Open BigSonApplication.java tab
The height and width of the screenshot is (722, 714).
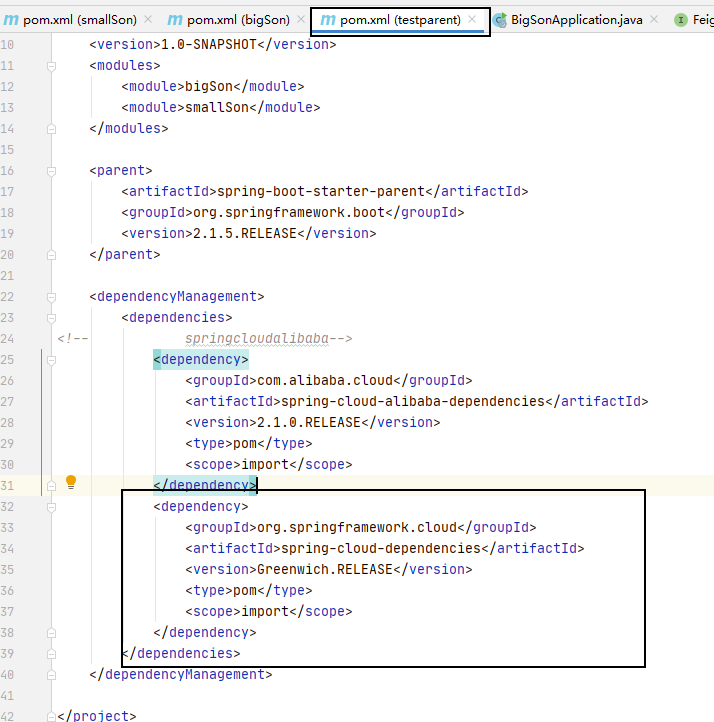[576, 20]
